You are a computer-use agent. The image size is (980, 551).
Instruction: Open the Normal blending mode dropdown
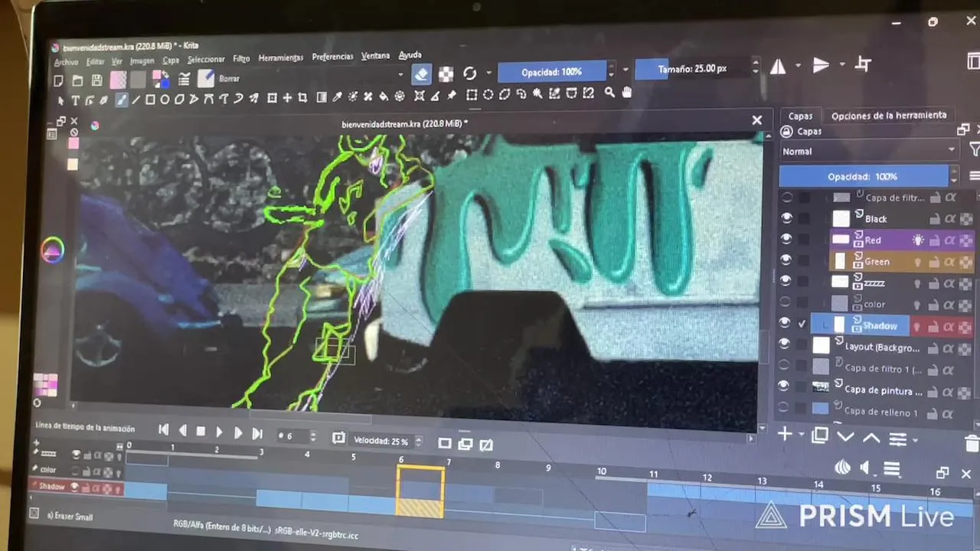(869, 152)
